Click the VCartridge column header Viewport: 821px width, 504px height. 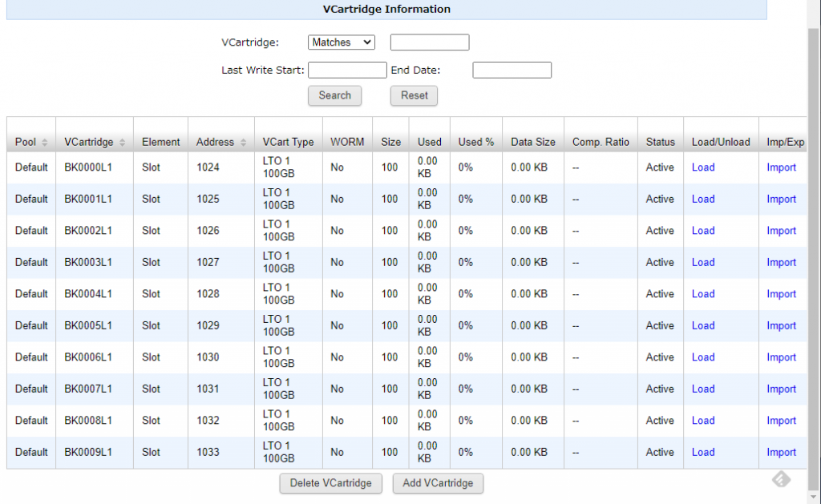[x=88, y=143]
